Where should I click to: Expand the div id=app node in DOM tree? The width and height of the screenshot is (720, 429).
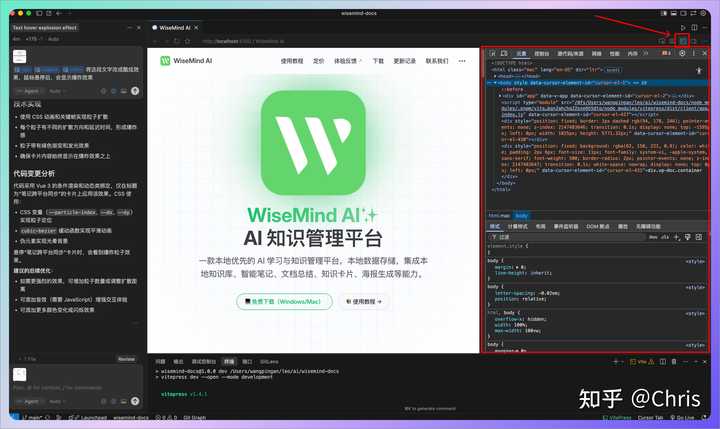(500, 96)
